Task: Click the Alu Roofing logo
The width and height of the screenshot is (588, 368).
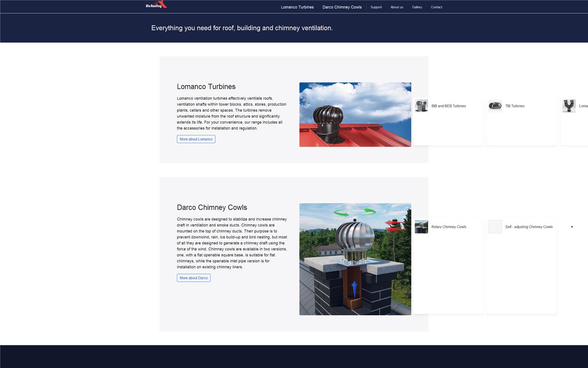Action: tap(156, 5)
